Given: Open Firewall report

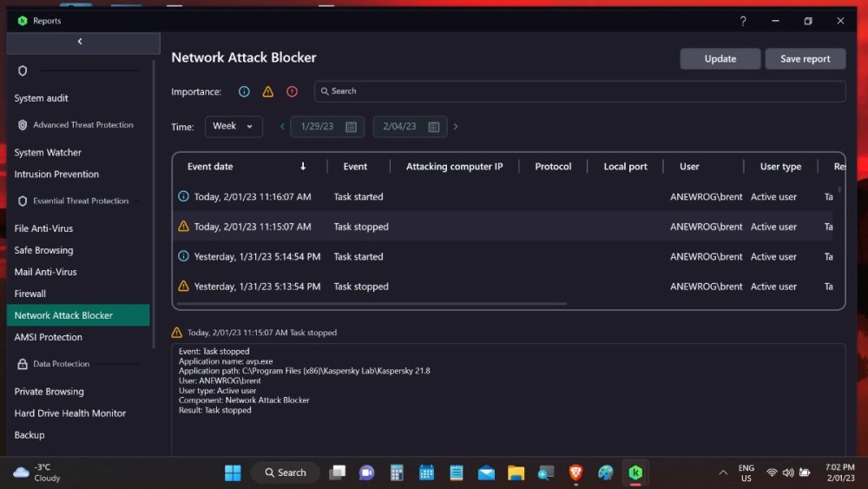Looking at the screenshot, I should (30, 294).
